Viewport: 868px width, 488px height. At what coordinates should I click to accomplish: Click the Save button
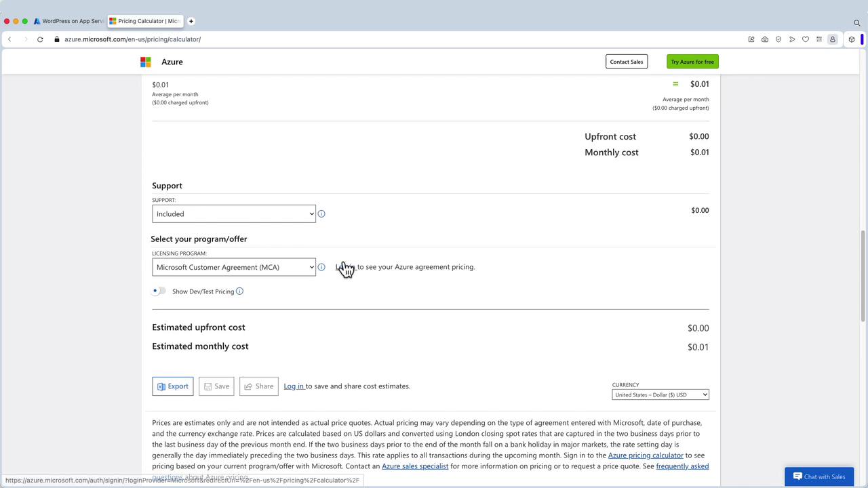[x=216, y=386]
